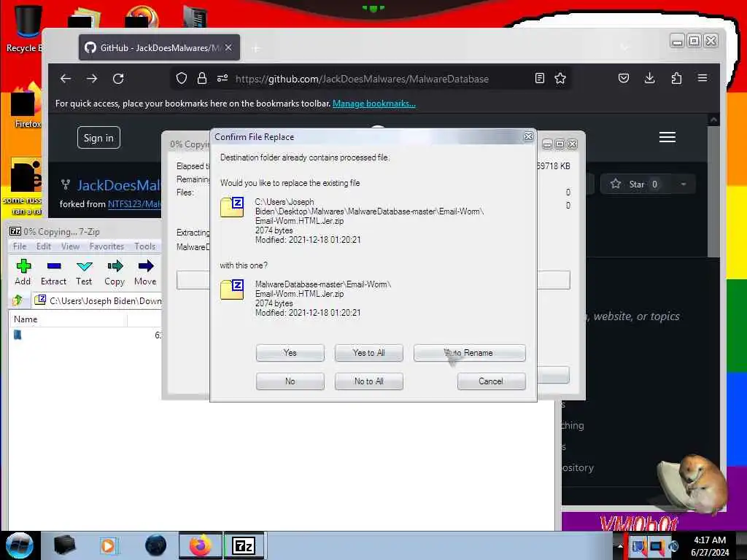747x560 pixels.
Task: Go up one folder in 7-Zip
Action: [x=18, y=300]
